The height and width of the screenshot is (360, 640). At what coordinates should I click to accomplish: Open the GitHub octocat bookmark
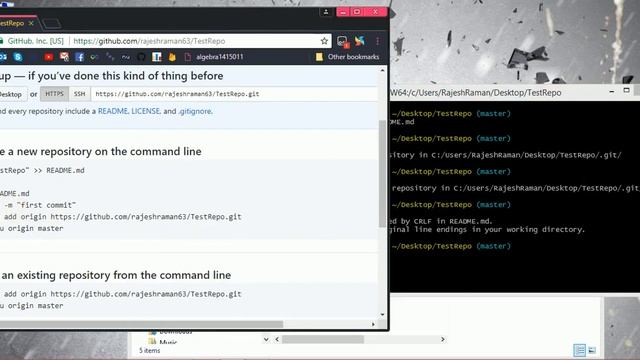141,57
